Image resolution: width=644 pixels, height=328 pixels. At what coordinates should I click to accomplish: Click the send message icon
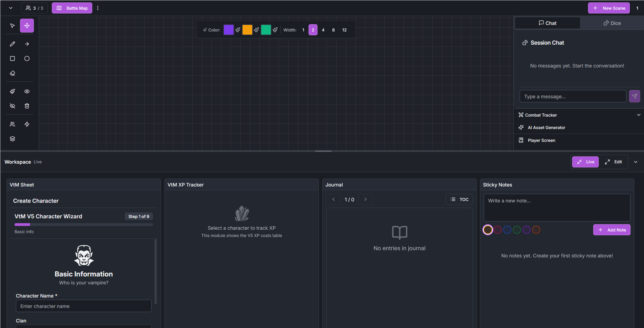click(x=634, y=96)
